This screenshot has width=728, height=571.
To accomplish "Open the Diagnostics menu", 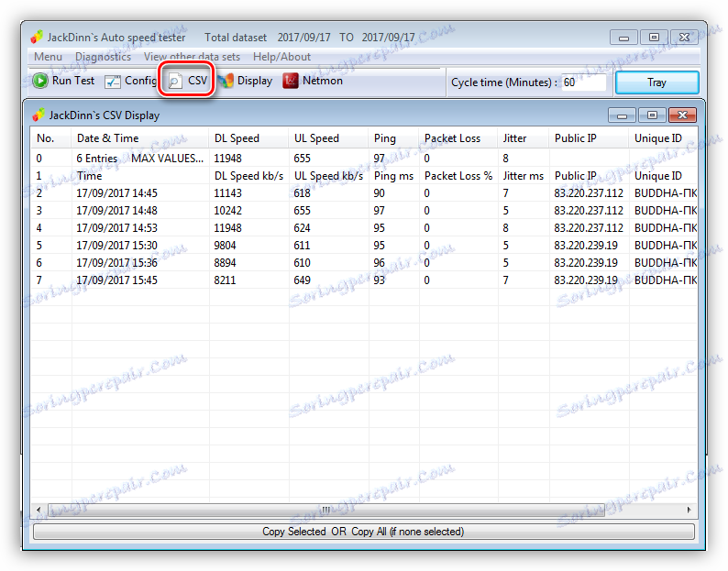I will (x=103, y=57).
